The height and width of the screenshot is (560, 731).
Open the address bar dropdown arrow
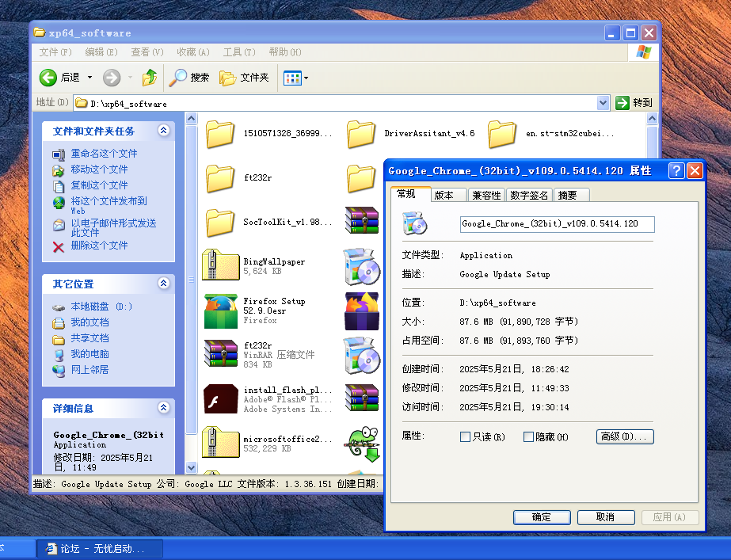603,103
